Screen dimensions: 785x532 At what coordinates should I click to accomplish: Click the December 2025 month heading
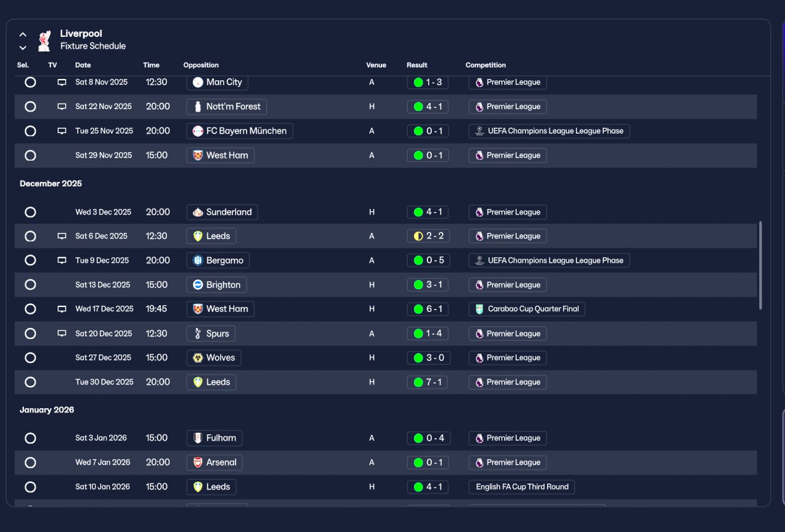pyautogui.click(x=51, y=184)
